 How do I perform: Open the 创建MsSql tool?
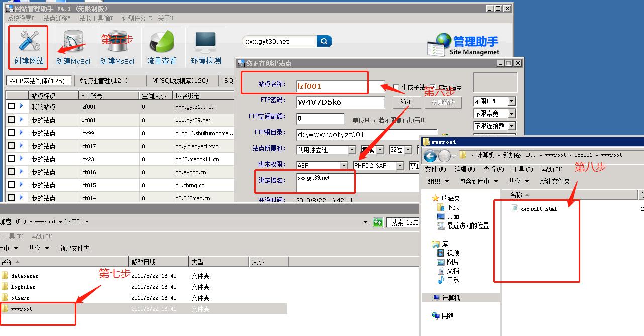pos(117,46)
